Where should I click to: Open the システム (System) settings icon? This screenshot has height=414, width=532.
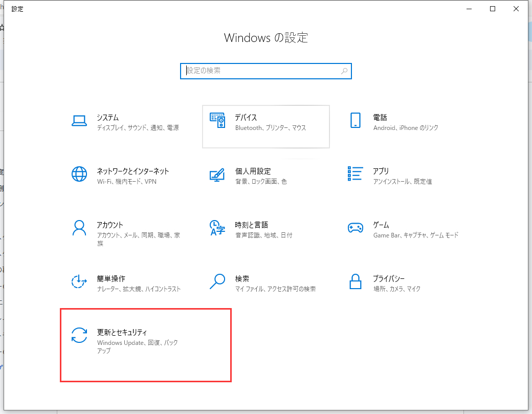click(79, 120)
